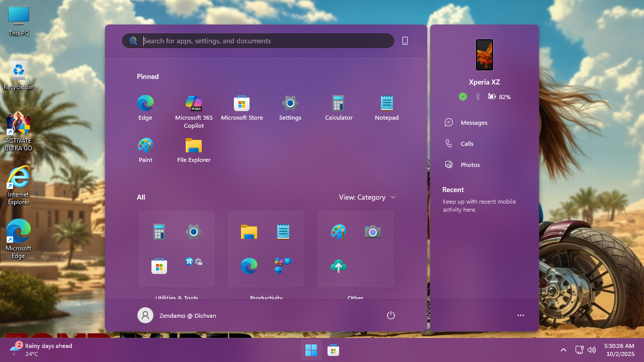Click the Xperia XZ phone thumbnail
This screenshot has width=644, height=362.
[x=485, y=55]
